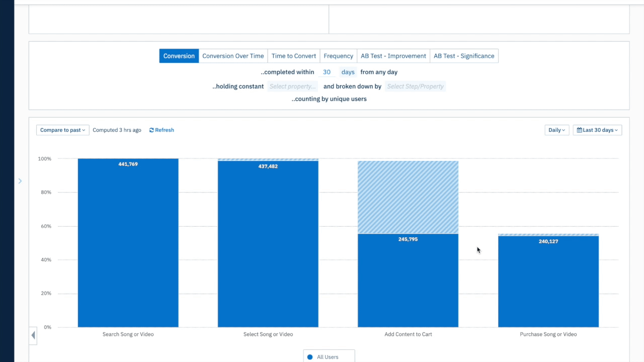The width and height of the screenshot is (644, 362).
Task: Switch to the Time to Convert tab
Action: 294,56
